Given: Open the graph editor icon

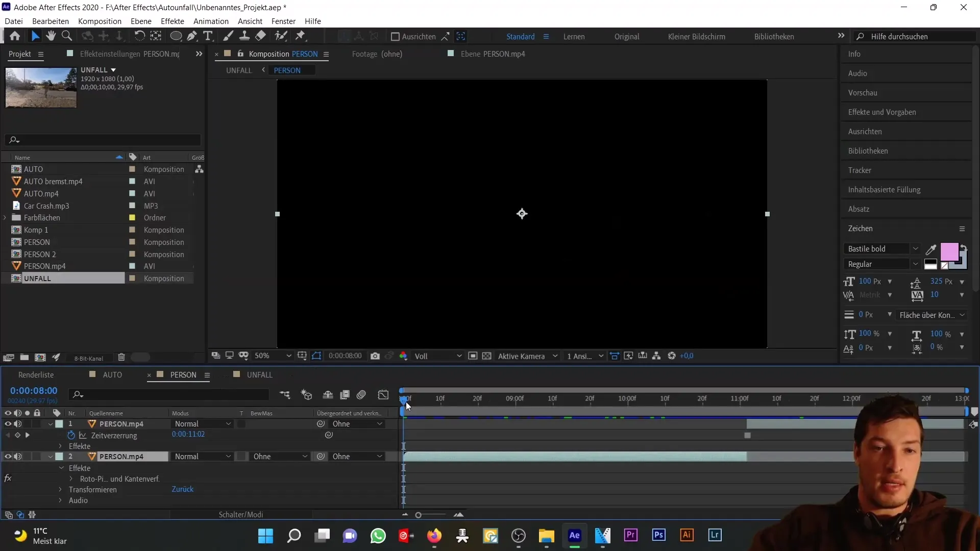Looking at the screenshot, I should [383, 395].
